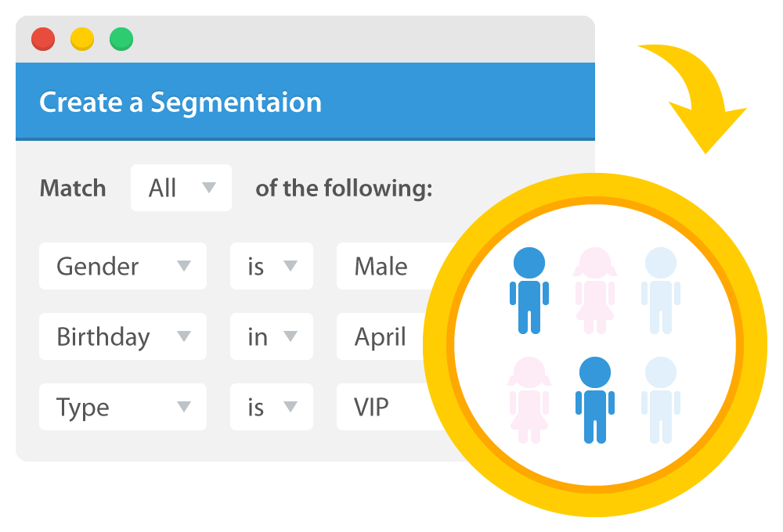The image size is (783, 532).
Task: Close the window with red button
Action: tap(43, 39)
